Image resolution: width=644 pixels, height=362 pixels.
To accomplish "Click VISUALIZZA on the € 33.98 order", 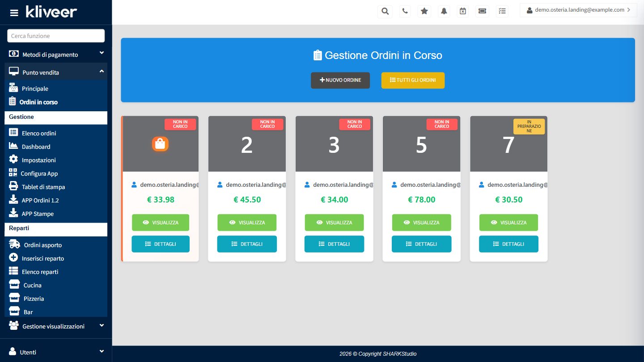I will coord(161,223).
